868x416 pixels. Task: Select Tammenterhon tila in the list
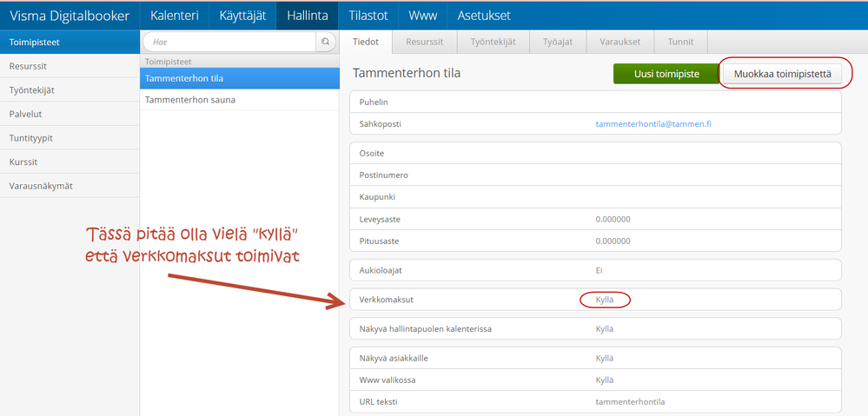point(240,78)
